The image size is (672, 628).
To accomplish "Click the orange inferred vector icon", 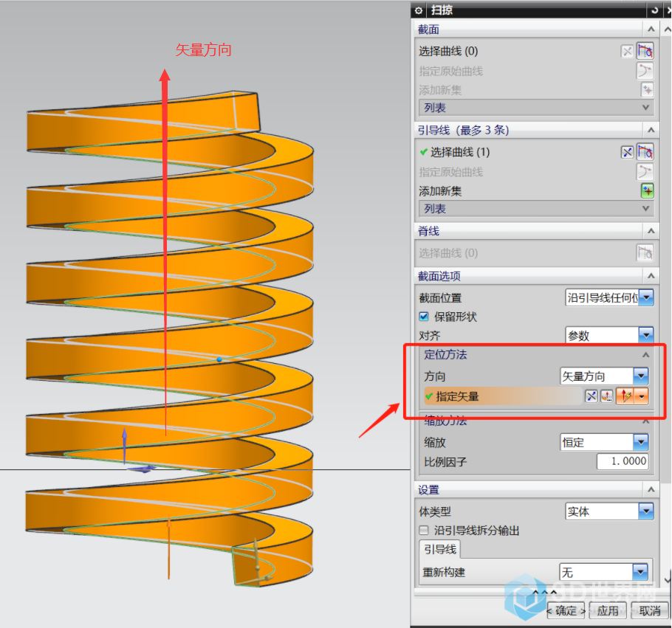I will tap(626, 396).
